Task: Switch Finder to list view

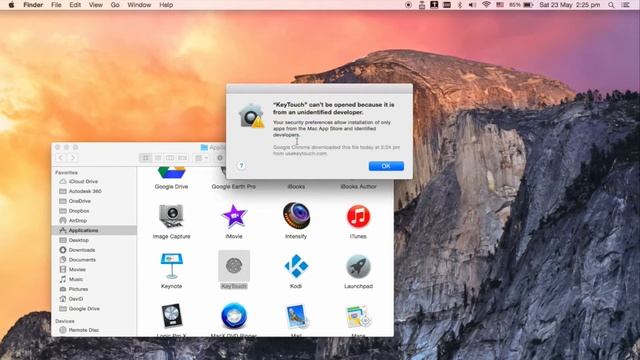Action: [x=158, y=158]
